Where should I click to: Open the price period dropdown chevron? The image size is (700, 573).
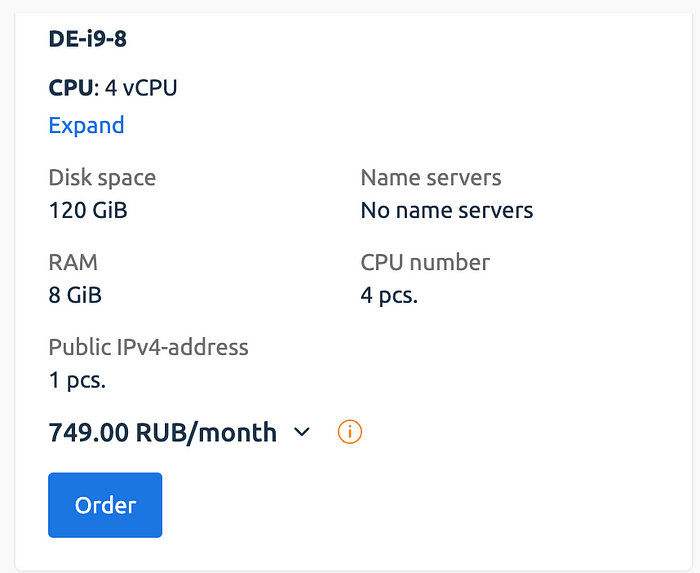pyautogui.click(x=303, y=432)
